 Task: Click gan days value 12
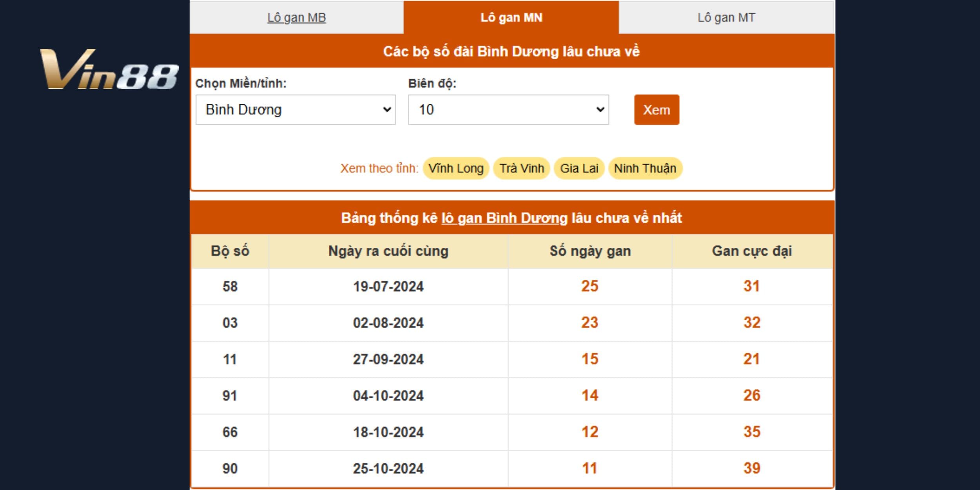(590, 432)
